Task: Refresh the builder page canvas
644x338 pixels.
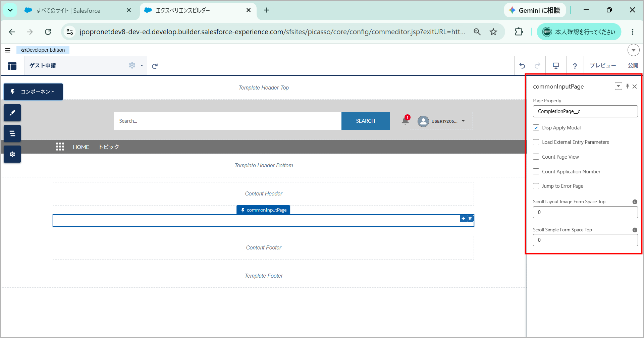Action: coord(155,66)
